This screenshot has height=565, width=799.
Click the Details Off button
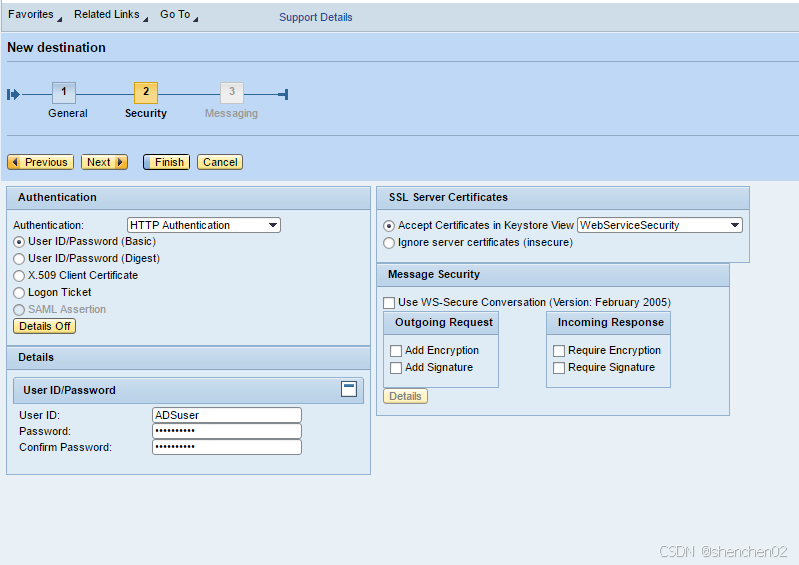[45, 326]
